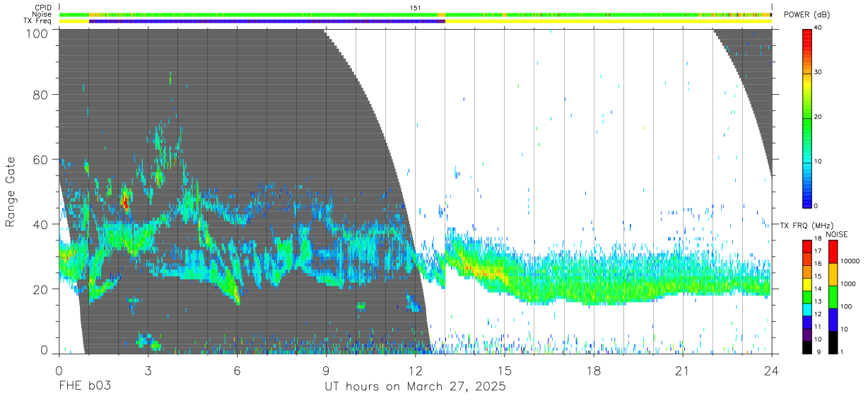Click the Range Gate axis title

[x=11, y=192]
